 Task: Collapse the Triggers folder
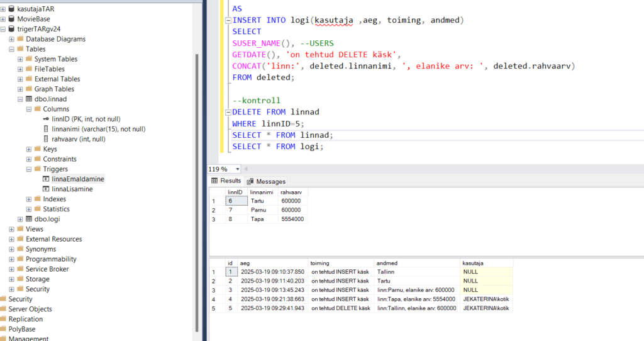(x=29, y=169)
